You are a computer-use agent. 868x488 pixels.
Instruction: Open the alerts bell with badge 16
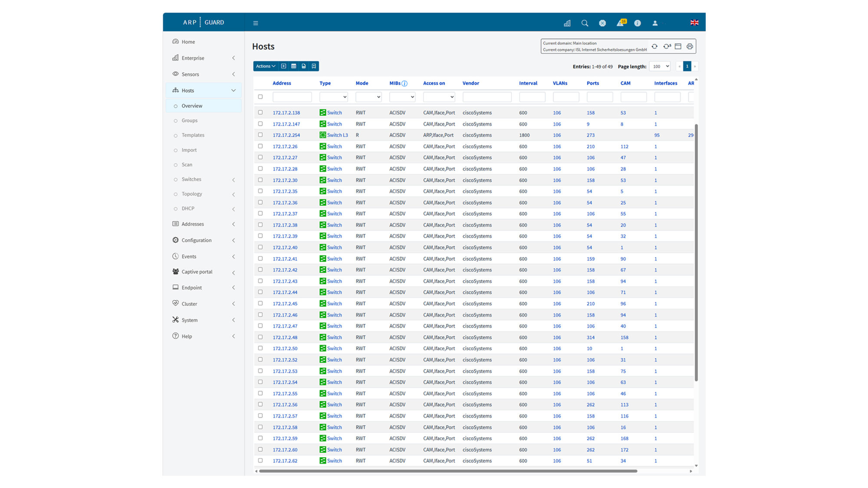[620, 23]
